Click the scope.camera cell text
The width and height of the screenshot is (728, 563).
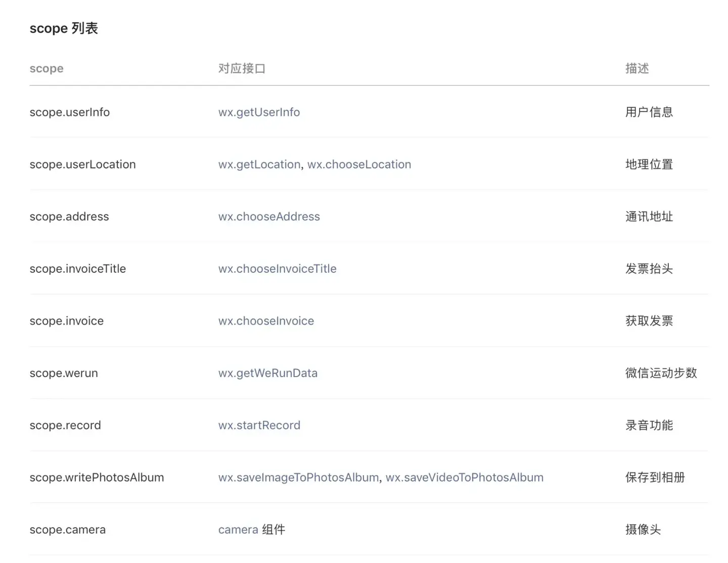tap(68, 530)
